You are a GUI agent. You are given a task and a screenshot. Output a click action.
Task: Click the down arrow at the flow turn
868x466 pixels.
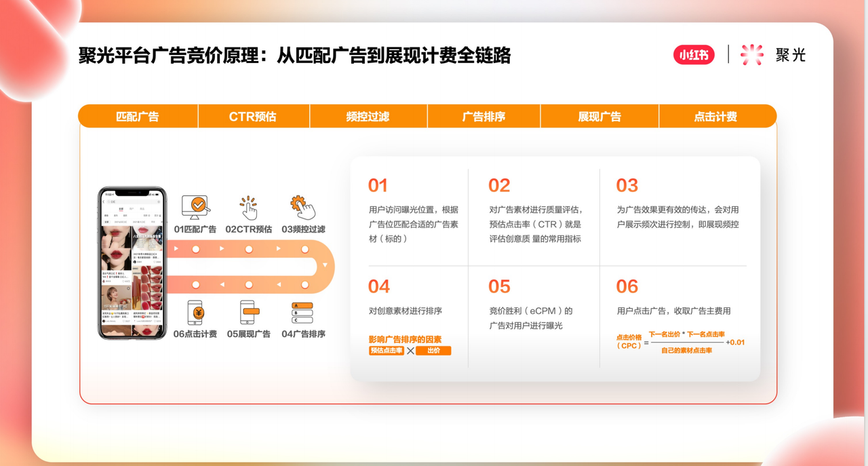pos(325,265)
